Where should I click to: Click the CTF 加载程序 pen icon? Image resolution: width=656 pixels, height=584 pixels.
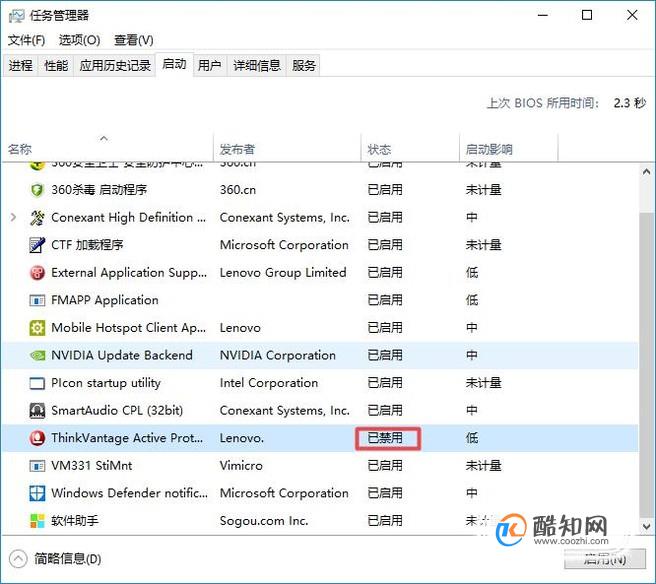pos(37,245)
